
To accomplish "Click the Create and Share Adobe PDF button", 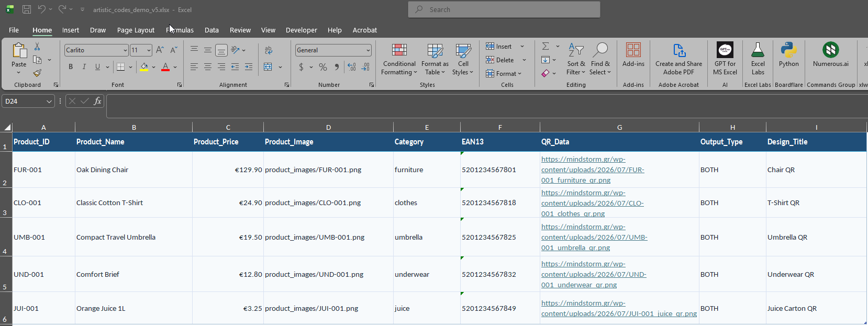I will coord(678,60).
